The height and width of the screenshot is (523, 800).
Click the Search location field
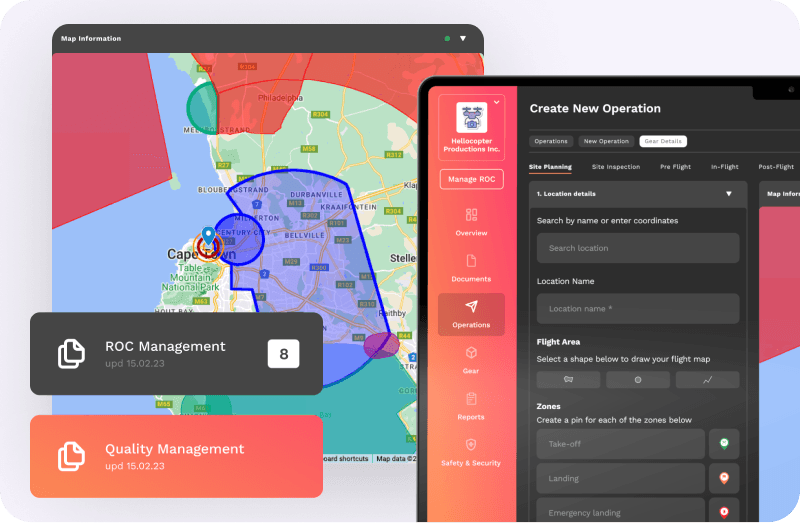point(638,248)
